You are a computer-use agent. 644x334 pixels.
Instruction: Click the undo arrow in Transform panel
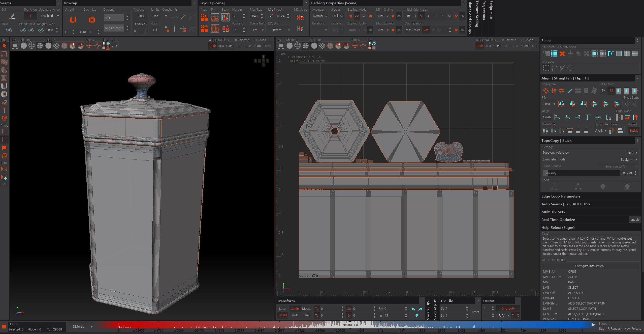413,309
